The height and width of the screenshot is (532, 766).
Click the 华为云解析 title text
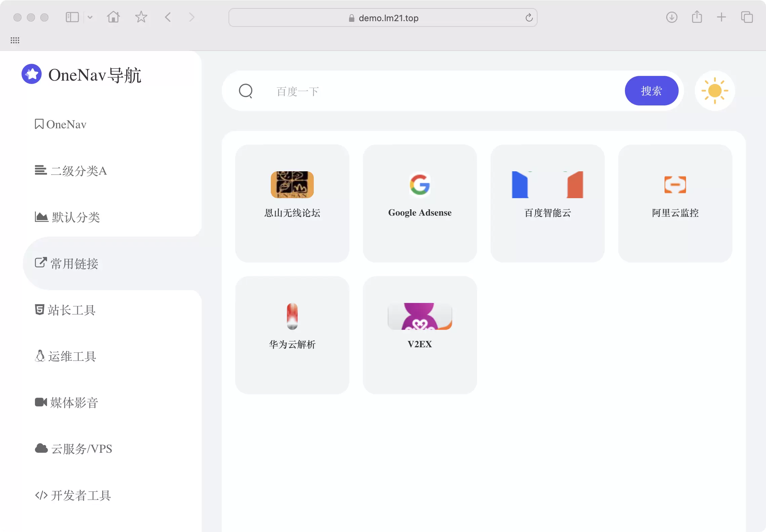coord(292,344)
